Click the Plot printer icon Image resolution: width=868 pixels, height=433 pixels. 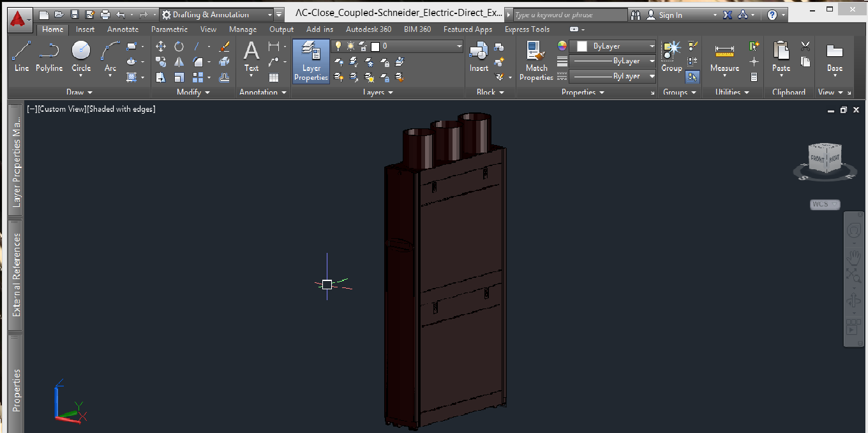(105, 14)
